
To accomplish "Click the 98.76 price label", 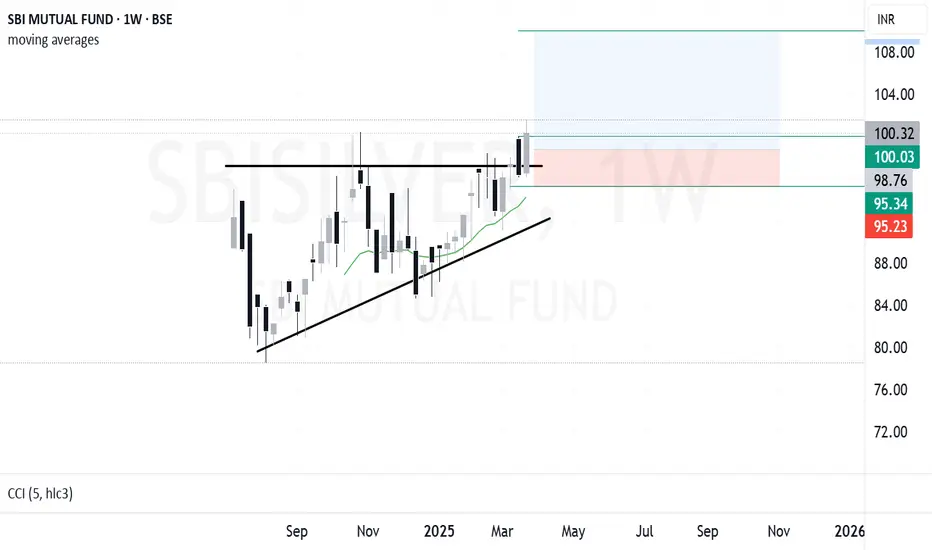I will click(889, 180).
